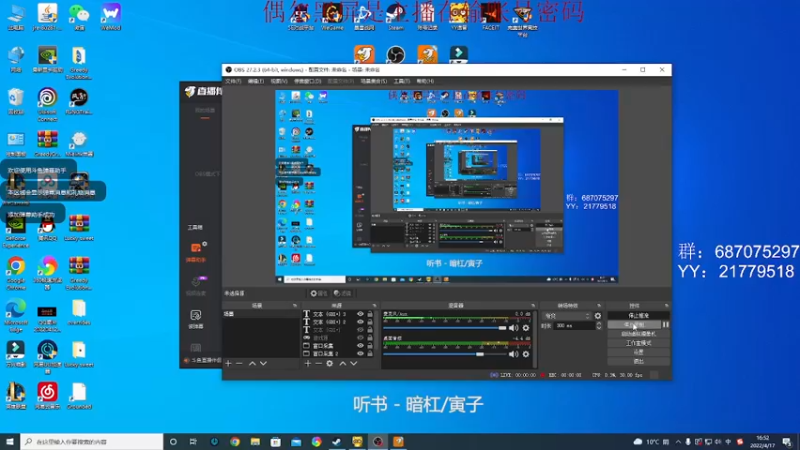The height and width of the screenshot is (450, 800).
Task: Click the 工作室模式 button
Action: coord(638,343)
